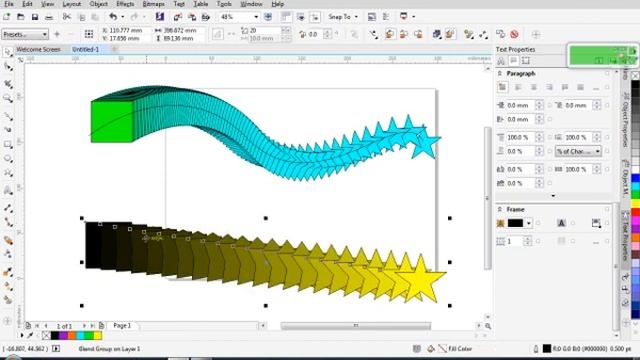Viewport: 640px width, 360px height.
Task: Open the Bitmaps menu
Action: tap(153, 4)
